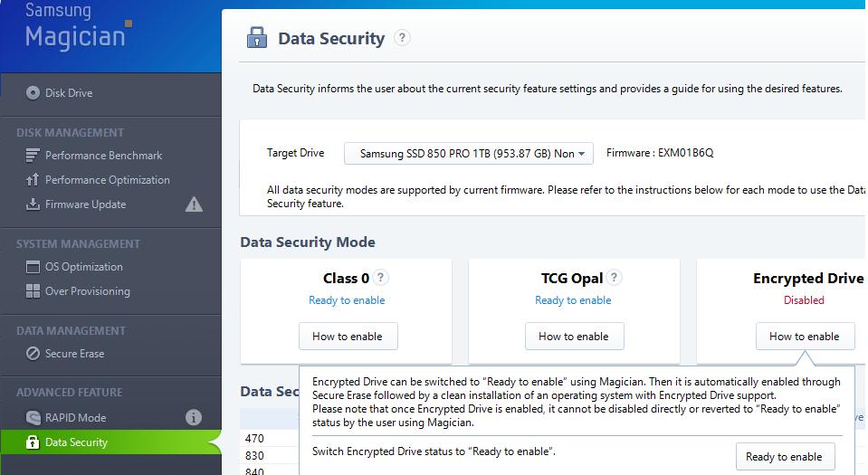
Task: Open Firmware Update in sidebar
Action: 85,204
